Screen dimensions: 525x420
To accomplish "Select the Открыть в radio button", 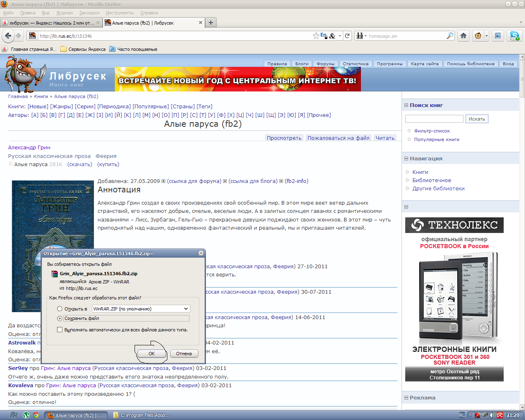I will click(60, 309).
